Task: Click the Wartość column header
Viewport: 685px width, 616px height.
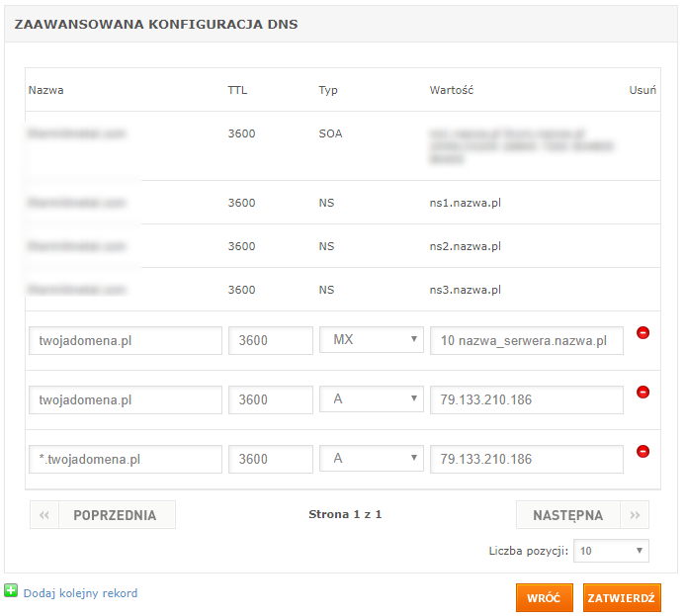Action: click(452, 90)
